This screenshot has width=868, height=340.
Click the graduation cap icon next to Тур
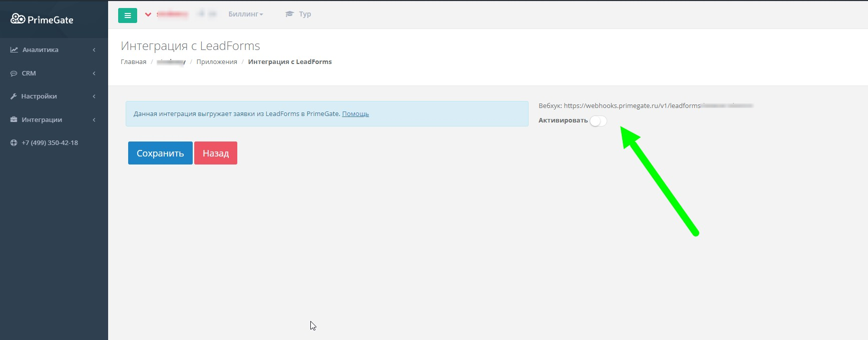289,14
